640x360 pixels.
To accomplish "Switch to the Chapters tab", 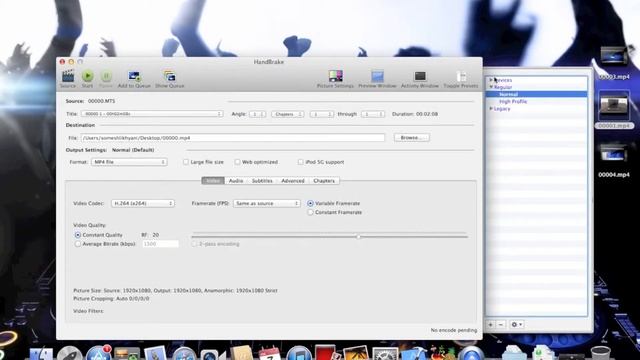I will pos(324,181).
